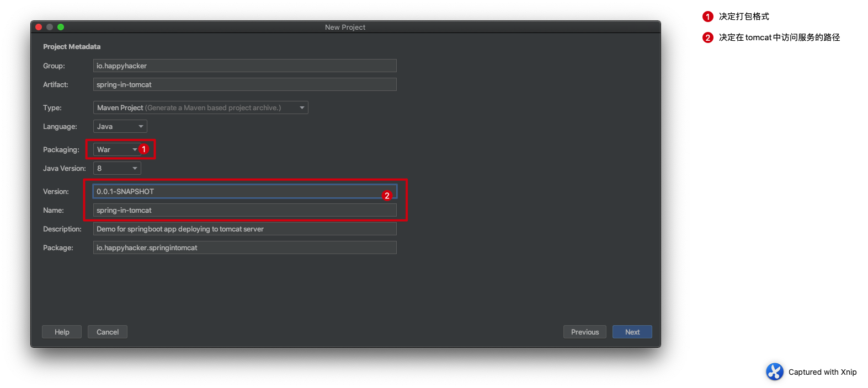The width and height of the screenshot is (868, 388).
Task: Open the Type dropdown showing Maven Project
Action: click(200, 107)
